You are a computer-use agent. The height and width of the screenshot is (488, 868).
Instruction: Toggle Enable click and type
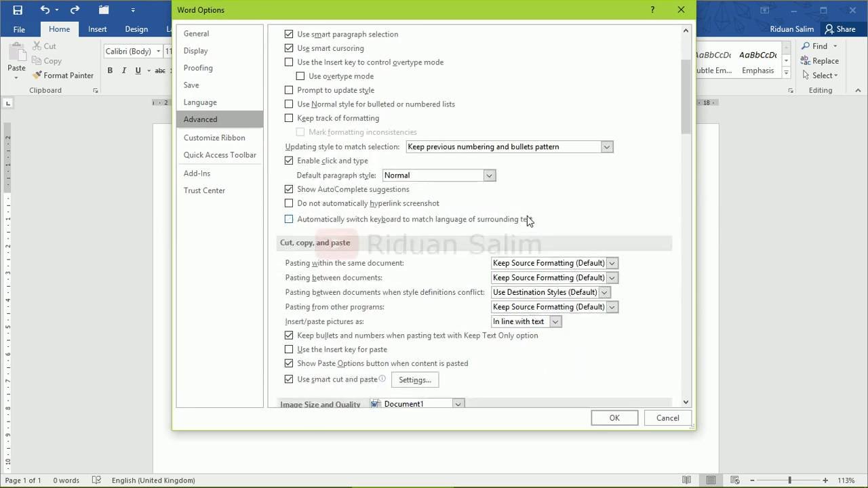289,161
